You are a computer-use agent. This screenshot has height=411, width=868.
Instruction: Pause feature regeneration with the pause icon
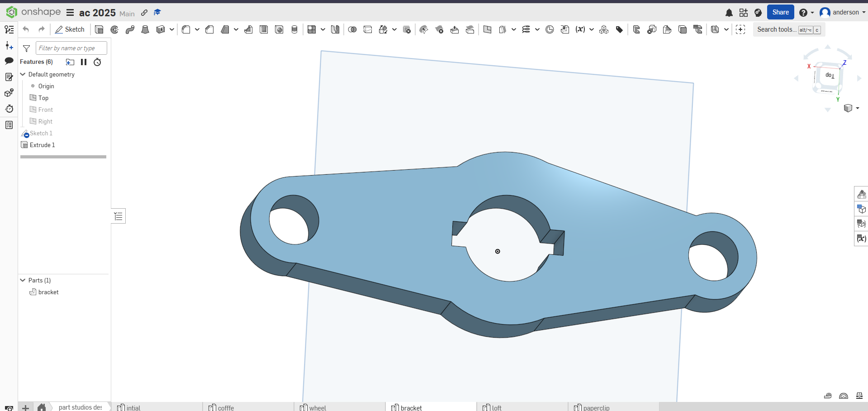coord(84,62)
